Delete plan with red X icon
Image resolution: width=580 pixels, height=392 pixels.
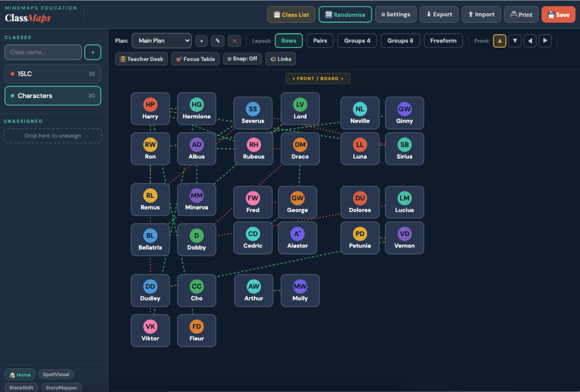(234, 41)
